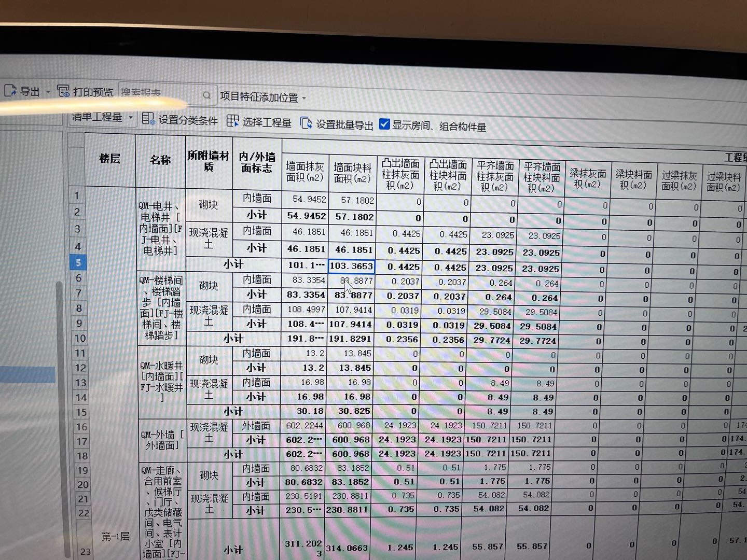This screenshot has width=747, height=560.
Task: Select row number 1
Action: coord(77,195)
